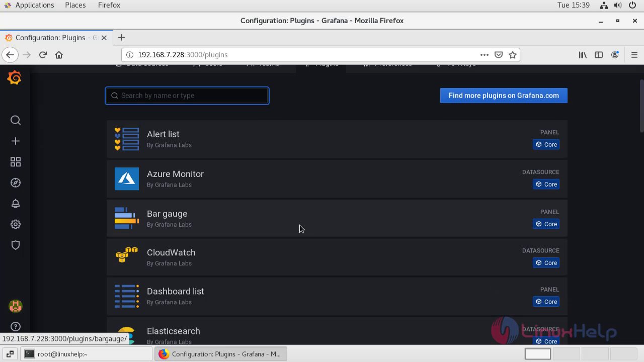Open page actions three-dot menu
This screenshot has height=362, width=644.
[484, 55]
